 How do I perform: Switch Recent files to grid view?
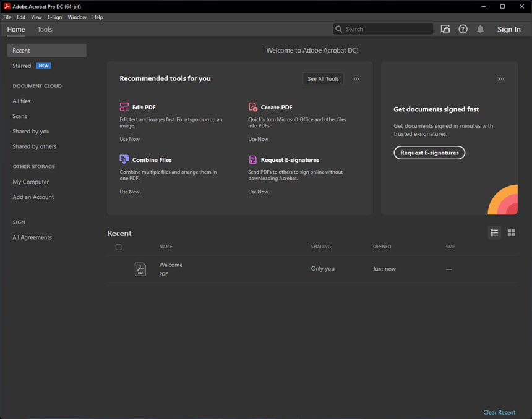coord(511,232)
